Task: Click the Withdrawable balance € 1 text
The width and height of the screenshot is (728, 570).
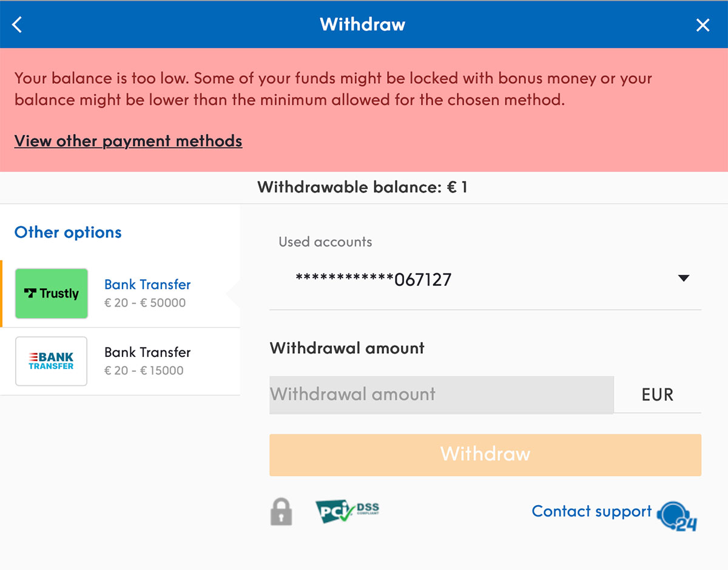Action: tap(362, 188)
